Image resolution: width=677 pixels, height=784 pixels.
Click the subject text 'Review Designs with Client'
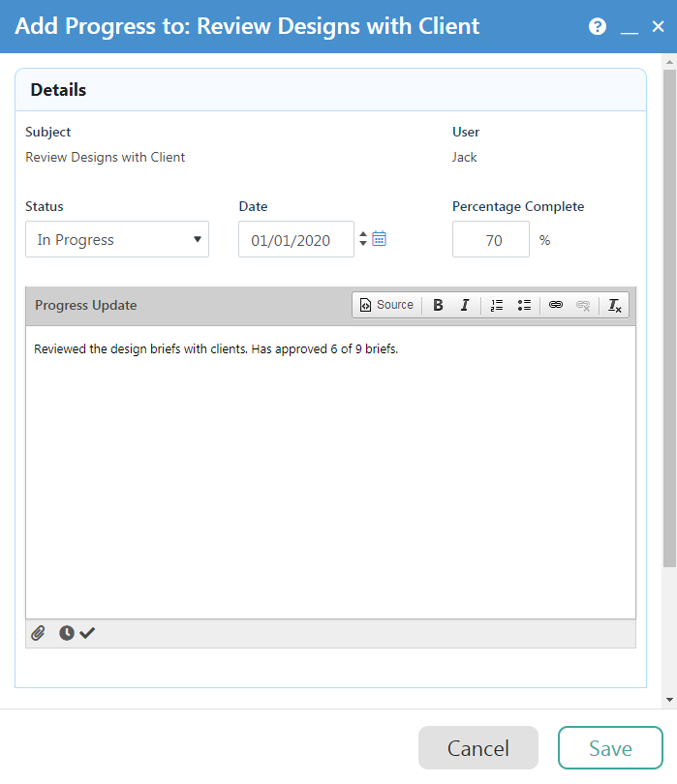tap(105, 157)
